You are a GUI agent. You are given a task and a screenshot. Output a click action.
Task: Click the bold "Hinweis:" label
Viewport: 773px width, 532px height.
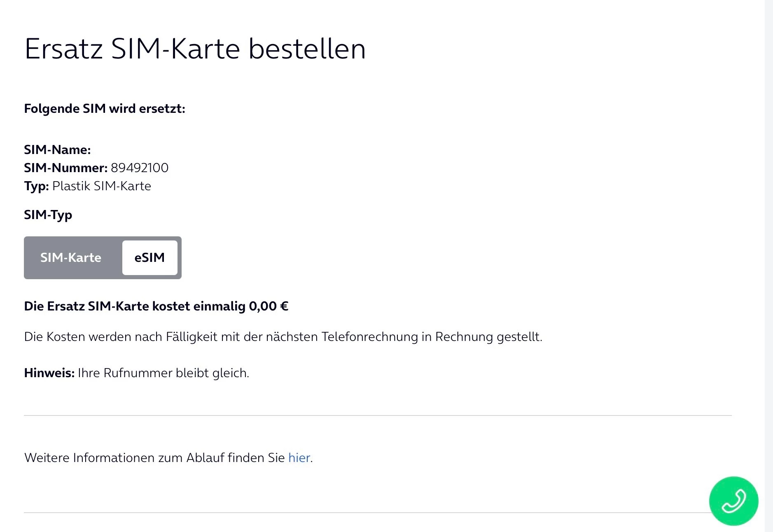point(49,373)
